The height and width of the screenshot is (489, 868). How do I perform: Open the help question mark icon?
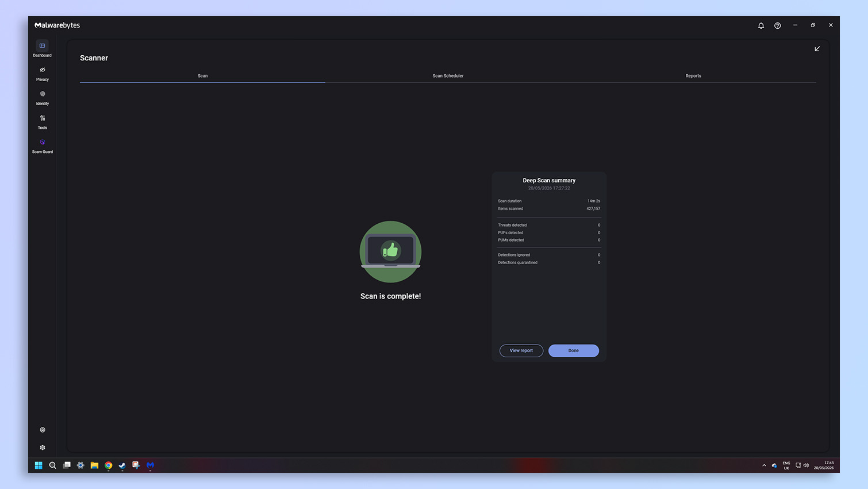click(x=778, y=26)
